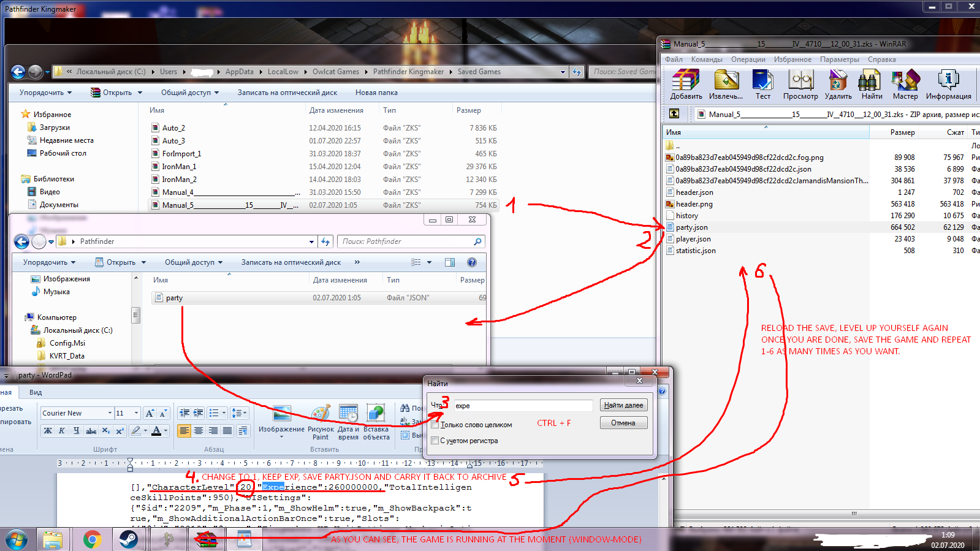Open help in the Pathfinder explorer window
The width and height of the screenshot is (980, 551).
472,262
